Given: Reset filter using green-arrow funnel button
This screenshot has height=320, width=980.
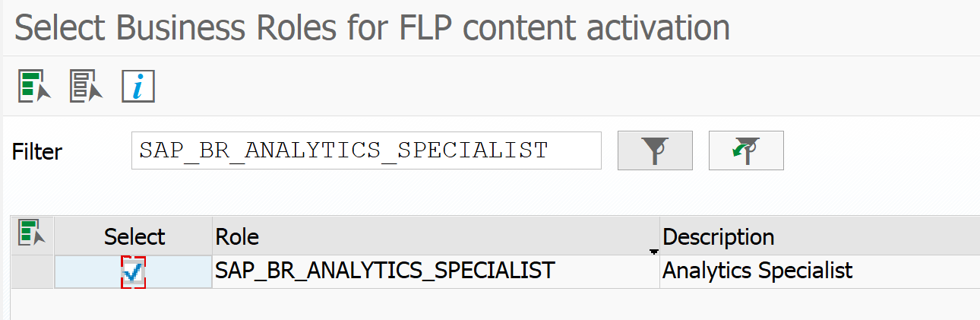Looking at the screenshot, I should (x=746, y=150).
